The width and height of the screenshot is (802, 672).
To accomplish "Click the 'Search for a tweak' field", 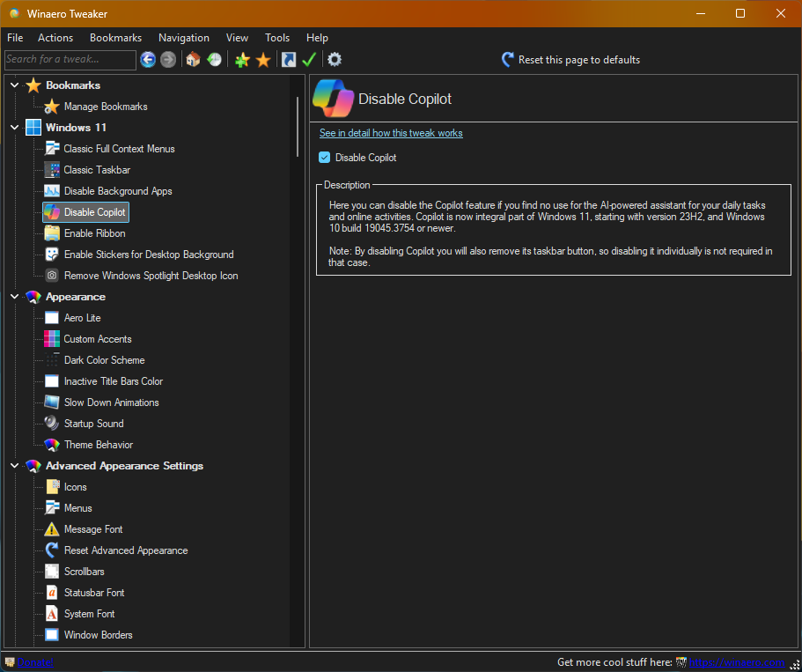I will [x=70, y=59].
